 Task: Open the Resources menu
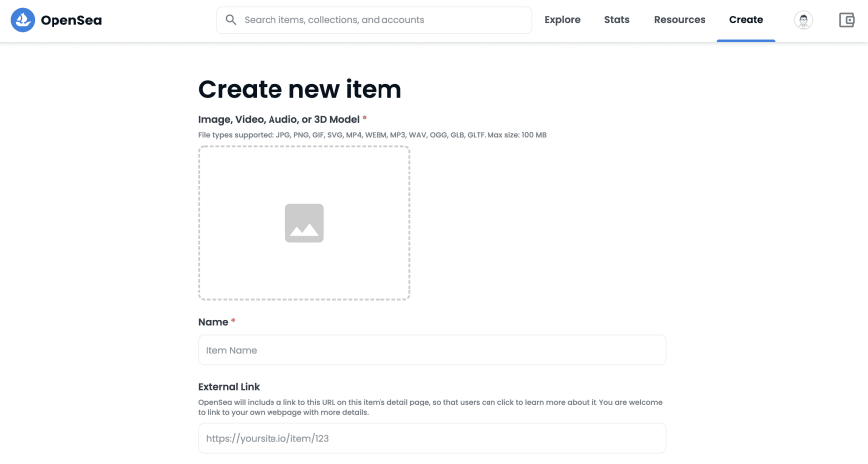coord(679,20)
